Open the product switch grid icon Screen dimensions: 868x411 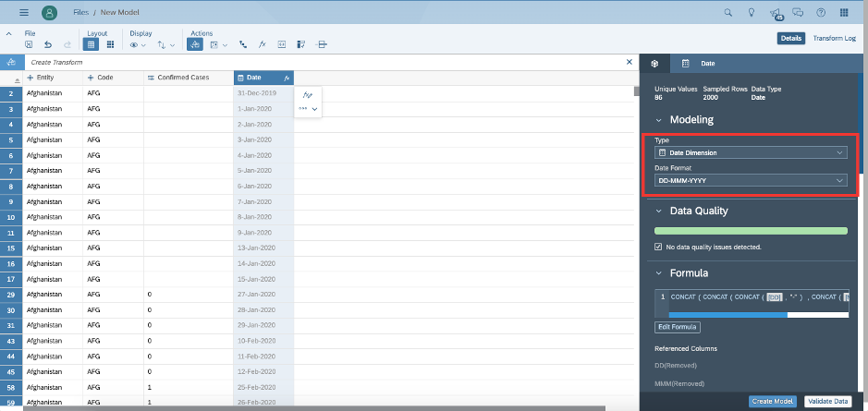844,12
